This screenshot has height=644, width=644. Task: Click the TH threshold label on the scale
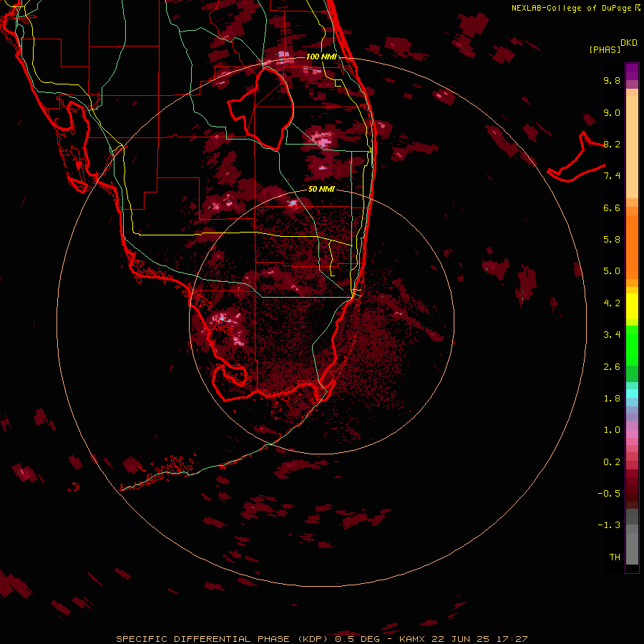point(615,557)
